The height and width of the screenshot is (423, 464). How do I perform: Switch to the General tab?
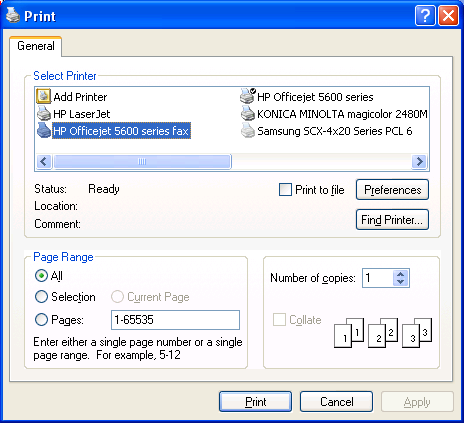36,46
